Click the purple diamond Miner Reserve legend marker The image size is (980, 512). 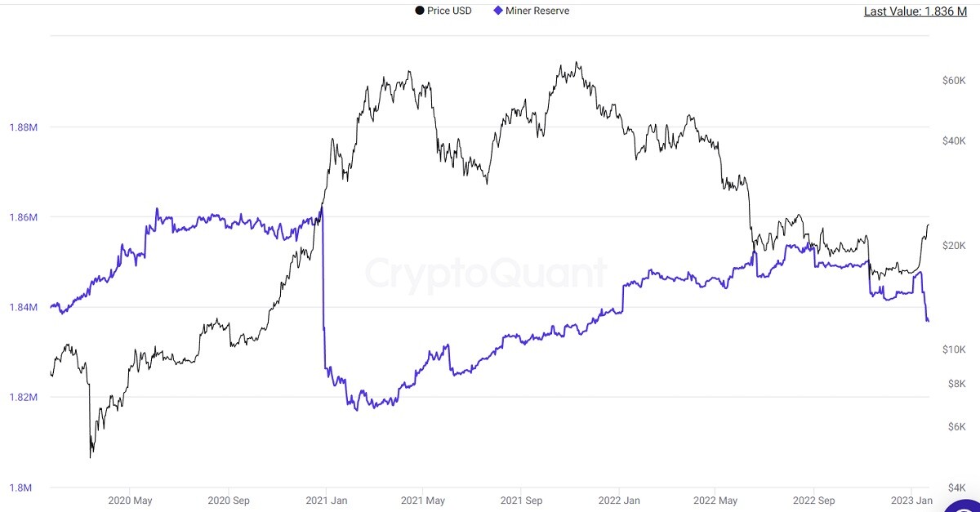click(498, 11)
